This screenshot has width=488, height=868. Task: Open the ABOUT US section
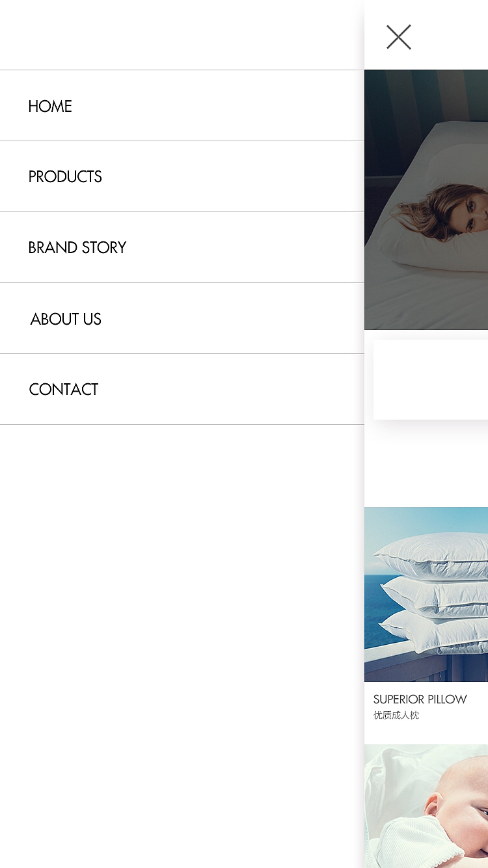(x=182, y=318)
